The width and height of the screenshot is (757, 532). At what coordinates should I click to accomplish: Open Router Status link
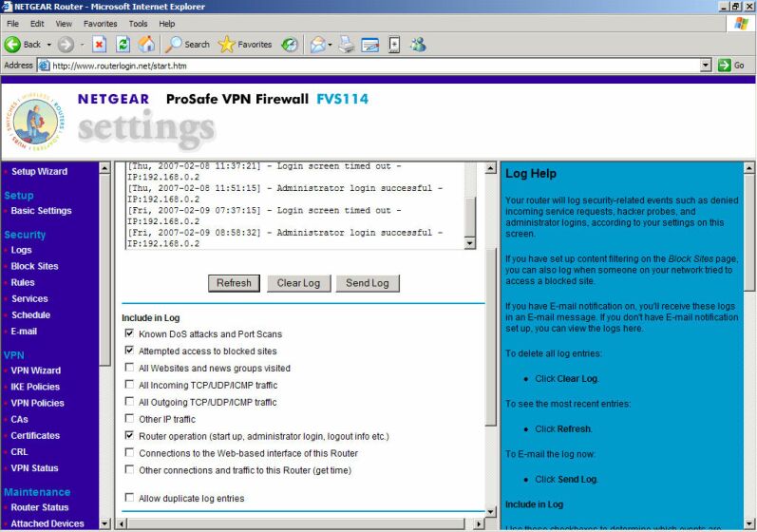[x=40, y=507]
